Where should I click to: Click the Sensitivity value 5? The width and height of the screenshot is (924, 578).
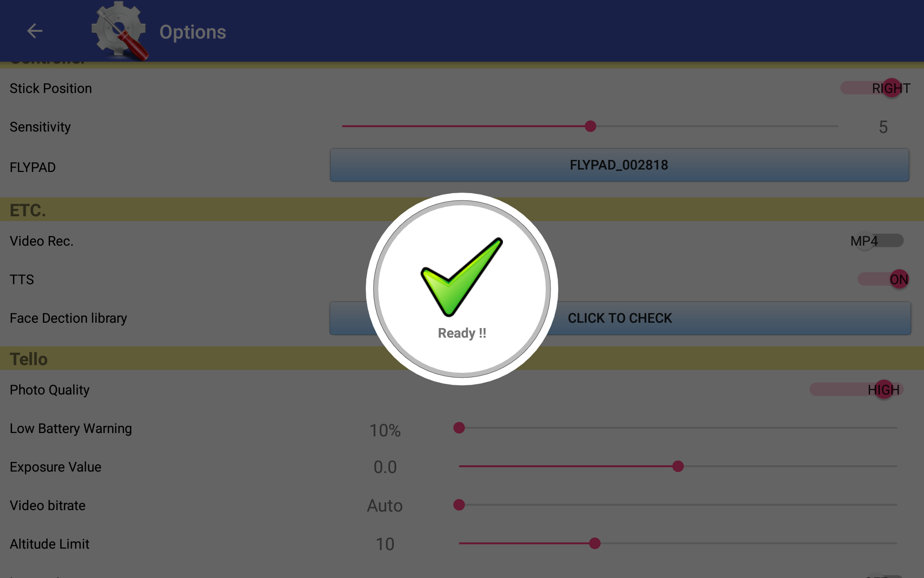883,127
